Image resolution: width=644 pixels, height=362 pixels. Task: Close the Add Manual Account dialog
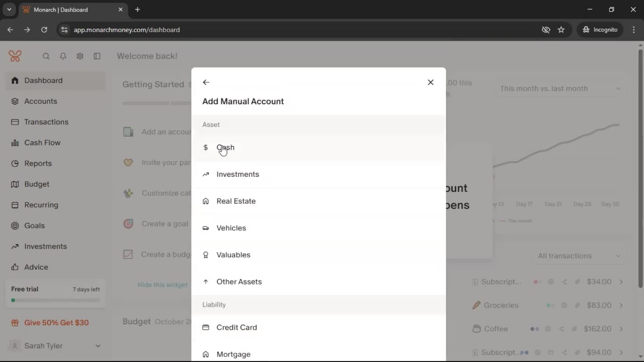click(x=431, y=82)
